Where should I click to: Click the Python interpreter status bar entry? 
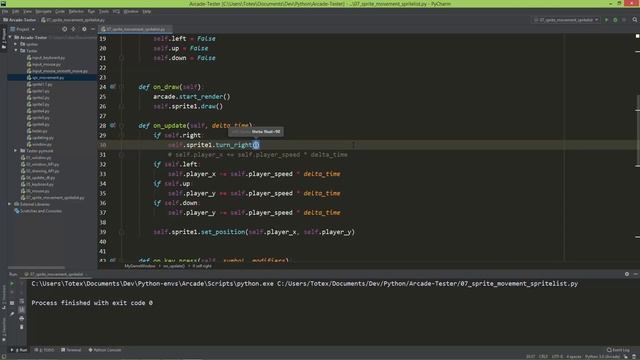(602, 357)
